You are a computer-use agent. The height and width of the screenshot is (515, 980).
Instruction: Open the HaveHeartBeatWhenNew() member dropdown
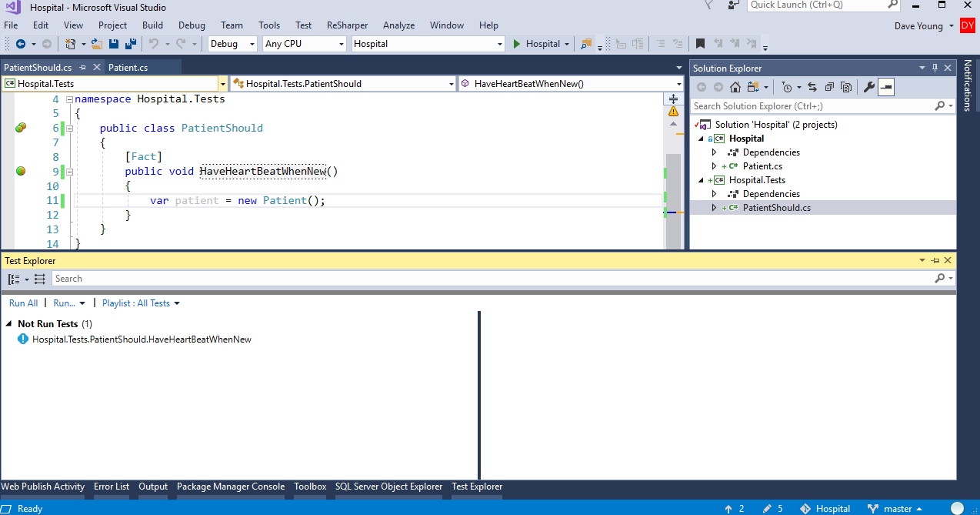(679, 84)
